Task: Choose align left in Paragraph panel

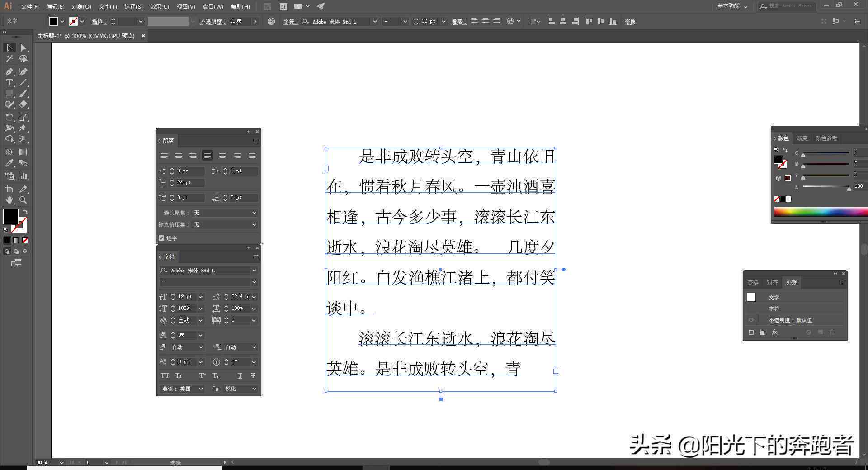Action: [x=164, y=155]
